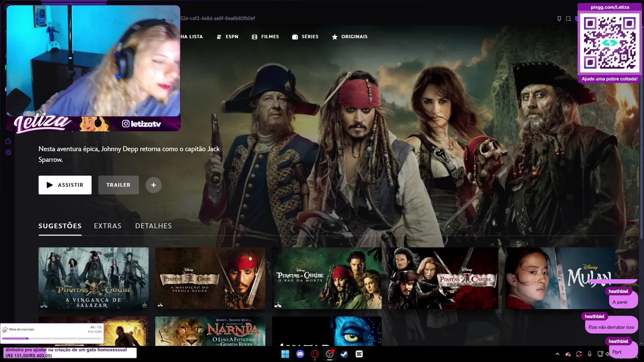
Task: Show hidden system tray icons
Action: pos(557,354)
